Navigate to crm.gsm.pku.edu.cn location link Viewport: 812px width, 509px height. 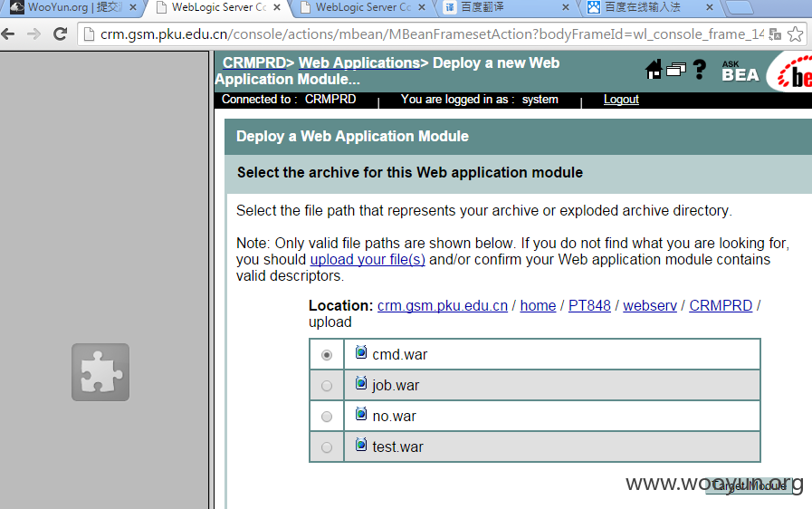(x=443, y=306)
